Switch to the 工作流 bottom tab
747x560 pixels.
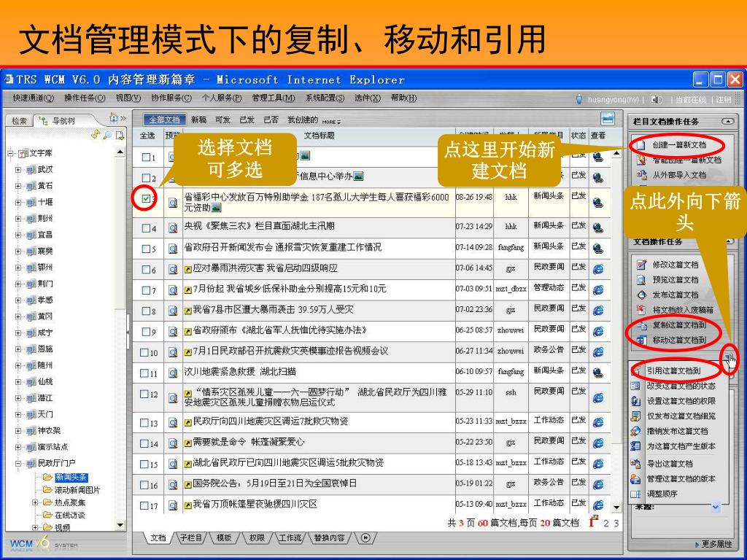point(290,538)
